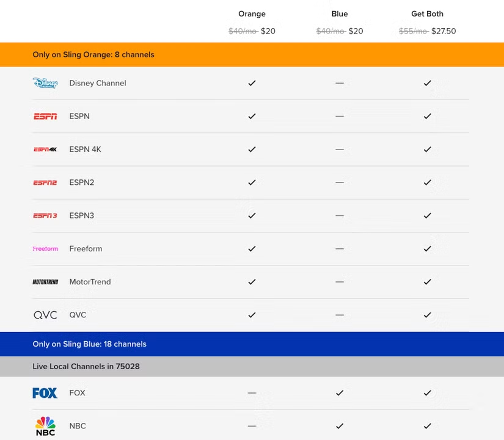Screen dimensions: 504x440
Task: Click the Live Local Channels in 75028 bar
Action: pyautogui.click(x=252, y=366)
